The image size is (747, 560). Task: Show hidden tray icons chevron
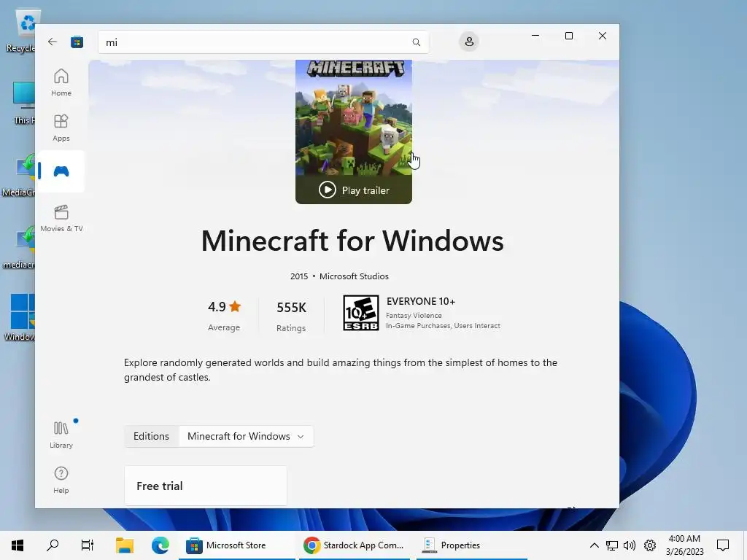[x=594, y=545]
